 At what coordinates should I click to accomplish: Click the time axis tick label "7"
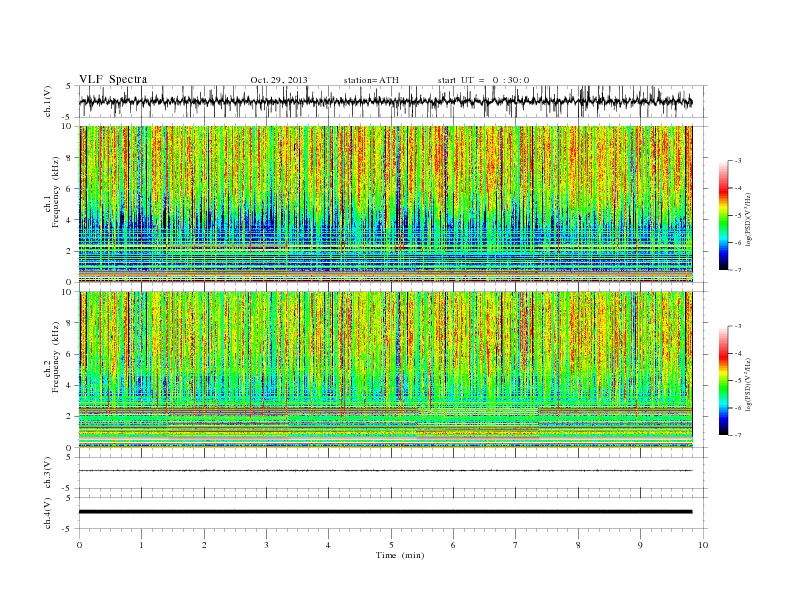click(x=516, y=545)
